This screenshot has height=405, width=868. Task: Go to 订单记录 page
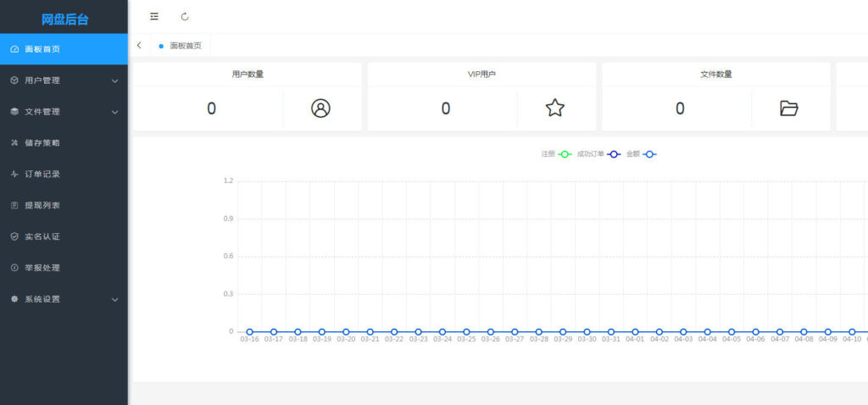click(x=64, y=175)
